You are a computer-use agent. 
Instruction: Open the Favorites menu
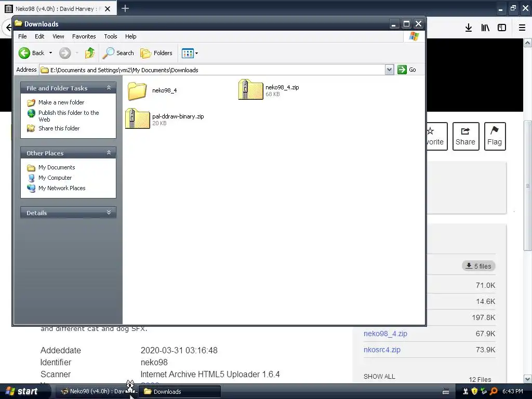84,36
